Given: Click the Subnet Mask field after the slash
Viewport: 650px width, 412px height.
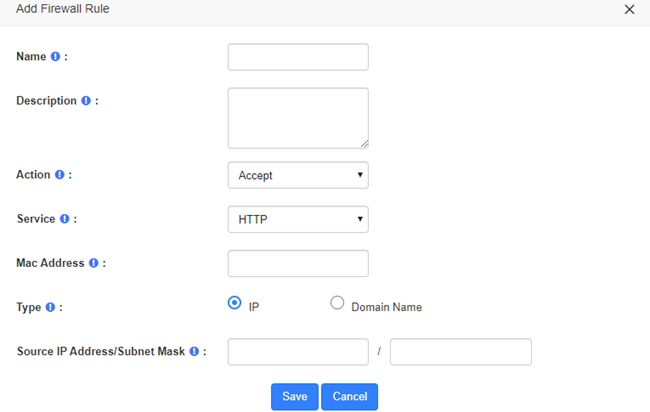Looking at the screenshot, I should click(x=461, y=352).
